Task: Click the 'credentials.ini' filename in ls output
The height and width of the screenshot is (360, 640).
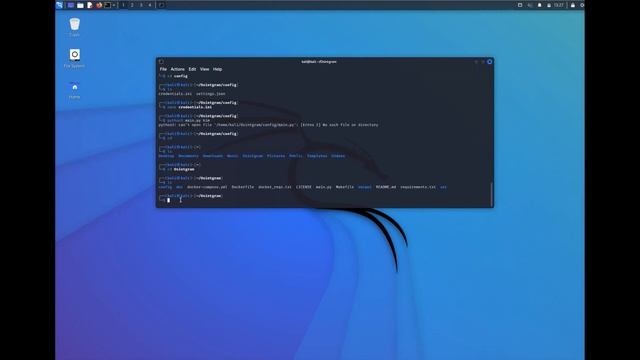Action: (175, 94)
